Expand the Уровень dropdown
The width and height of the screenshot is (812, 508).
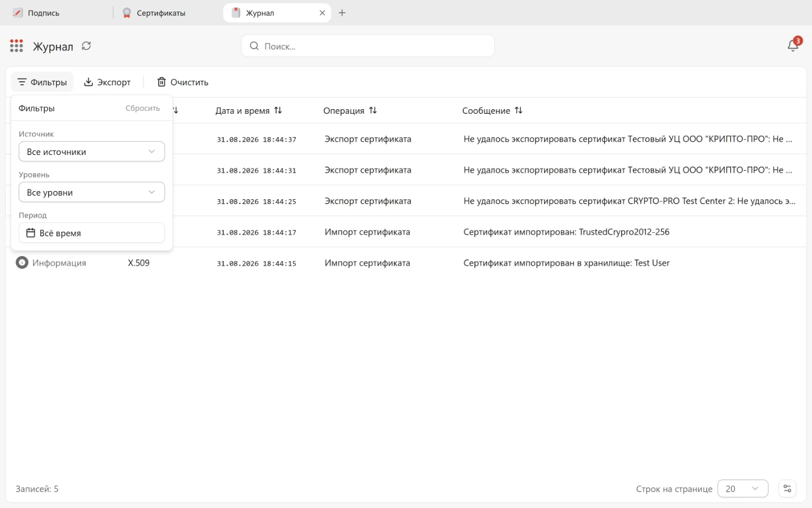(x=92, y=192)
